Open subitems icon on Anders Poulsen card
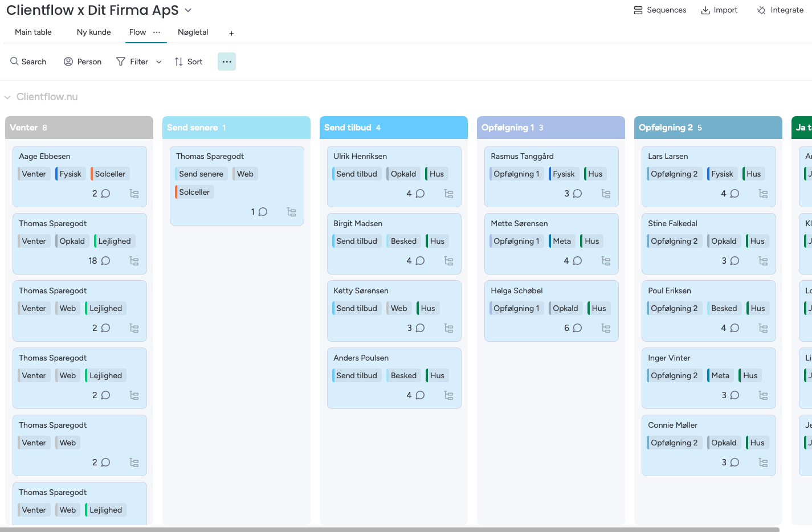This screenshot has height=532, width=812. pos(448,395)
